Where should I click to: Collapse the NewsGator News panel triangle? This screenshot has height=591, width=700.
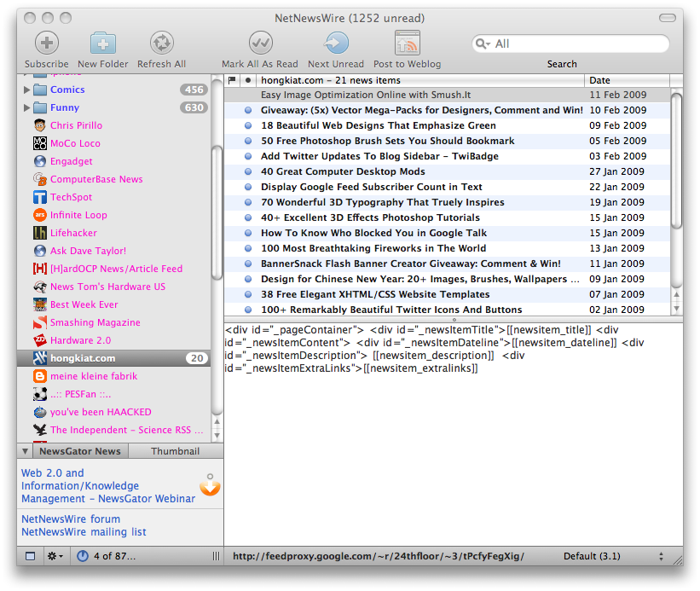point(26,451)
